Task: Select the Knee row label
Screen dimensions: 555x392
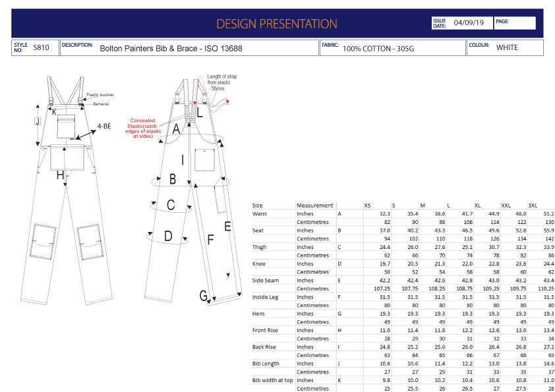Action: 259,264
